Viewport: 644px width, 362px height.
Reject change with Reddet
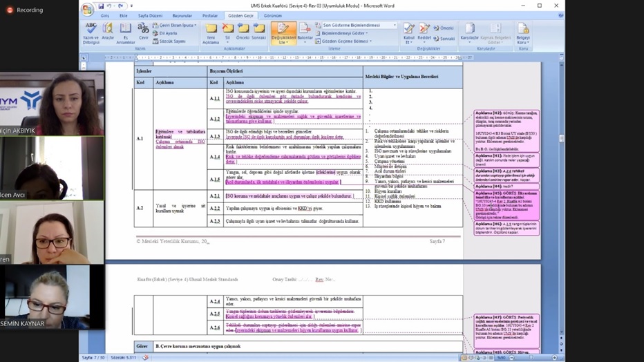424,33
